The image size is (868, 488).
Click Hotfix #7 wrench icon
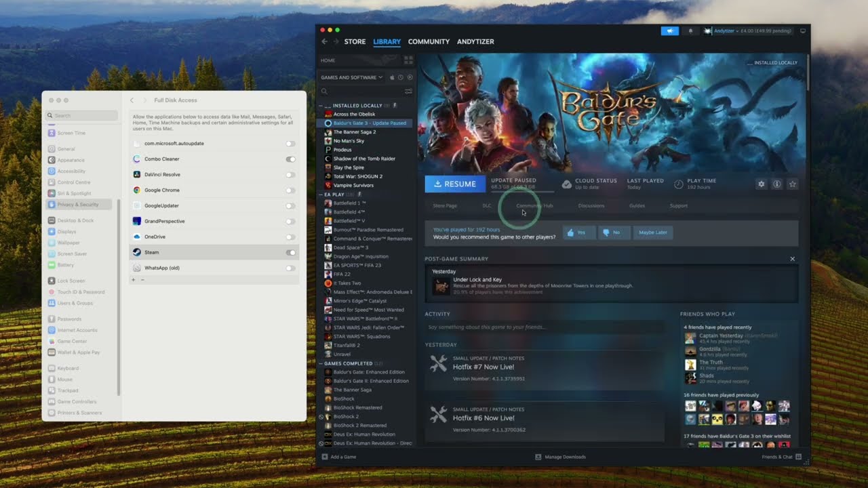click(439, 364)
